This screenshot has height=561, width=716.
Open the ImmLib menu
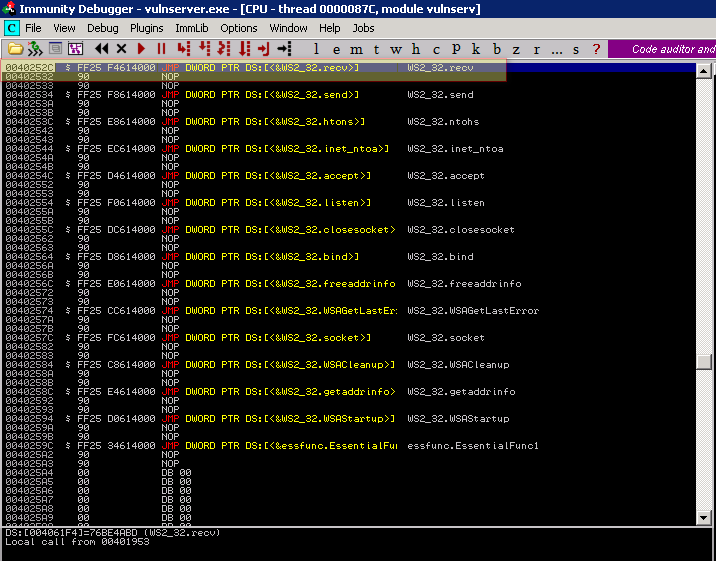(192, 28)
